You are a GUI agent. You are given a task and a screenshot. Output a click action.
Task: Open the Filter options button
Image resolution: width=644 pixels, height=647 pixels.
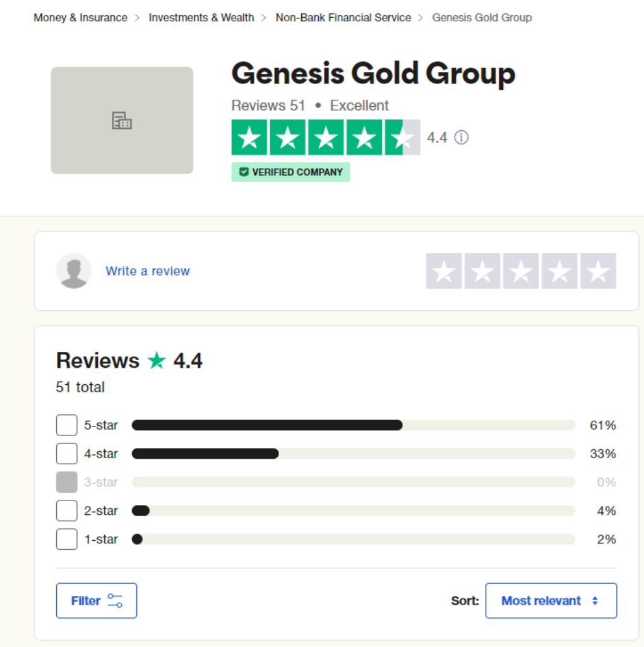(x=97, y=600)
